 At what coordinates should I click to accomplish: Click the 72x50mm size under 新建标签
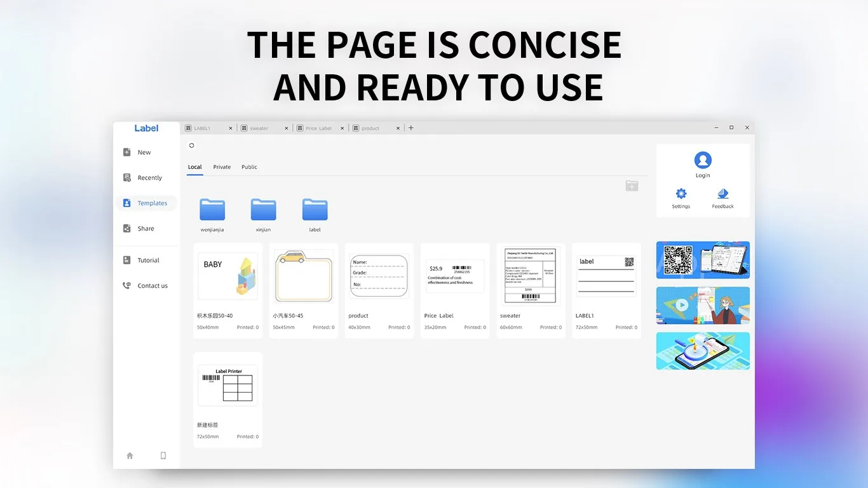click(208, 437)
